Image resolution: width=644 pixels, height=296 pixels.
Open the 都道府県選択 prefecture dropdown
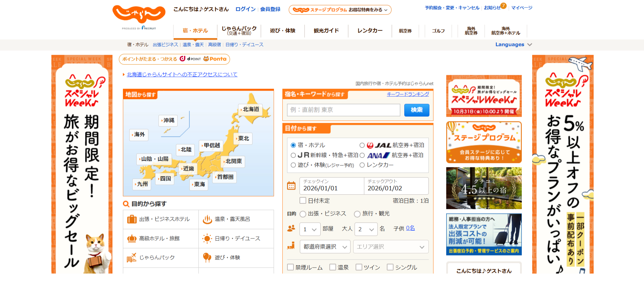(325, 247)
